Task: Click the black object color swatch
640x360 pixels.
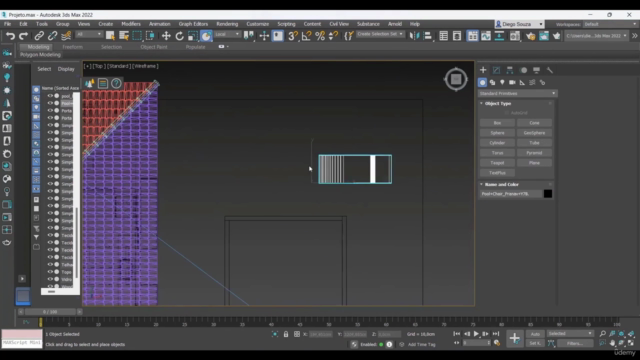Action: tap(548, 194)
